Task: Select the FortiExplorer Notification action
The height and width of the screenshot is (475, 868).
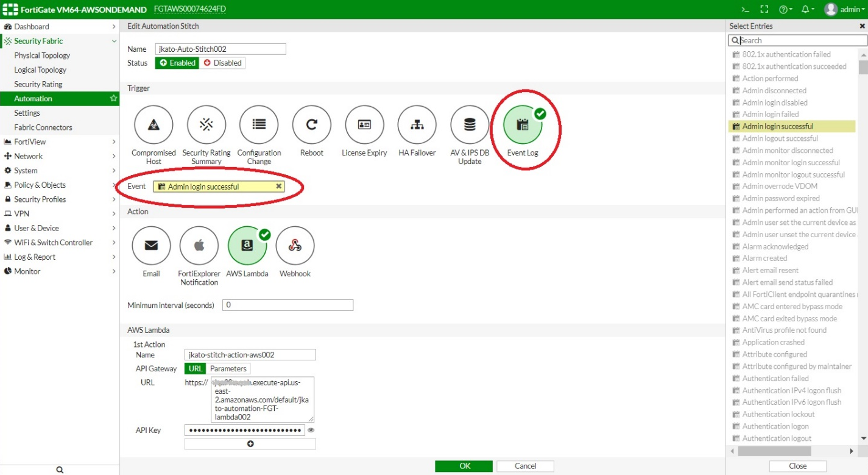Action: 199,245
